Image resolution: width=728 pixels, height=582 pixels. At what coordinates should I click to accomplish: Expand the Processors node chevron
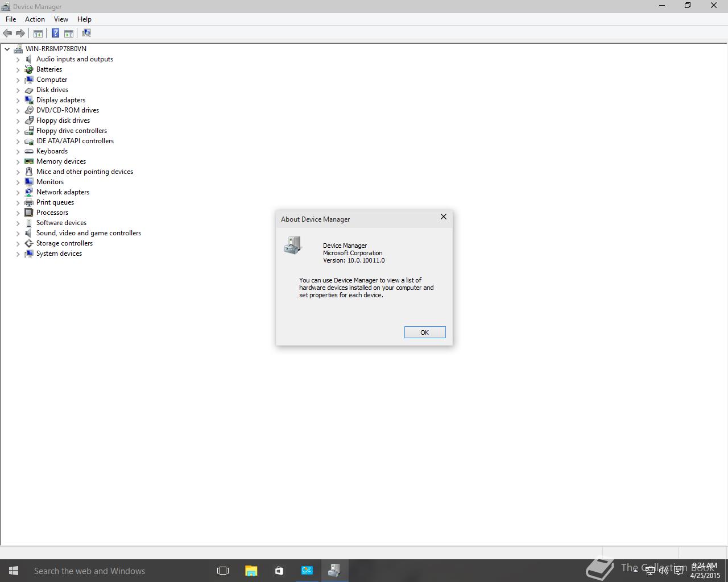pyautogui.click(x=18, y=213)
